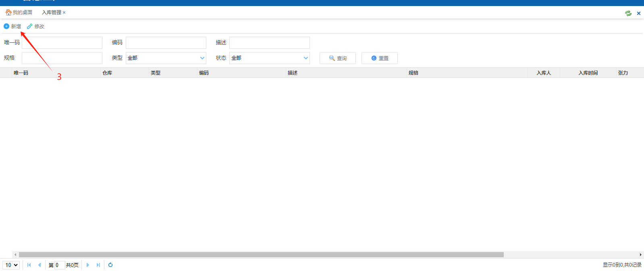The image size is (644, 271).
Task: Switch to the 我的桌面 tab
Action: click(x=19, y=13)
